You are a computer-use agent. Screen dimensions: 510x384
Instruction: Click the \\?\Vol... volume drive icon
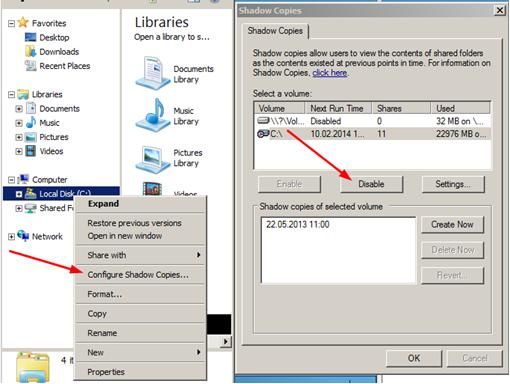tap(263, 120)
